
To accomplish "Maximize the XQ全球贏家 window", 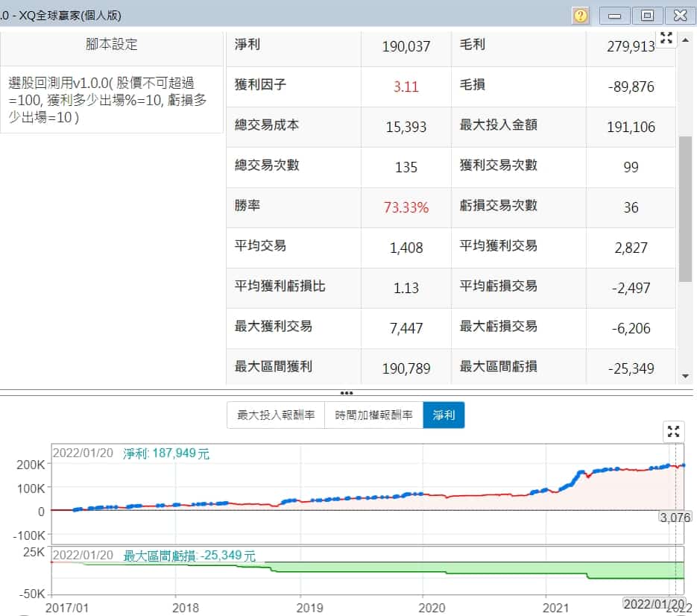I will [x=647, y=16].
